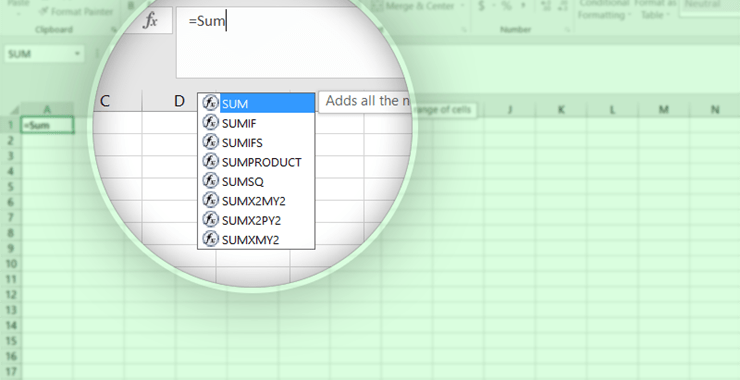Screen dimensions: 740x380
Task: Select row 17 header
Action: coord(10,371)
